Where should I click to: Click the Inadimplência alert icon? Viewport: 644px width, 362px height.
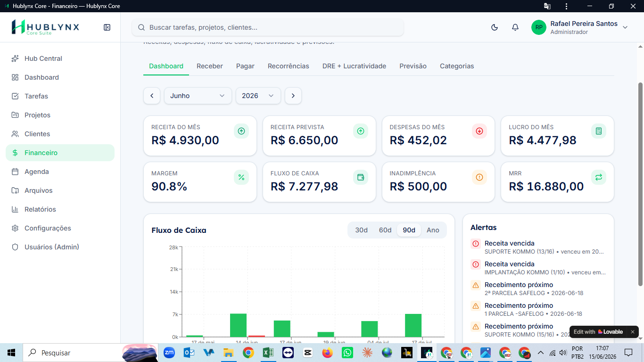pos(479,177)
